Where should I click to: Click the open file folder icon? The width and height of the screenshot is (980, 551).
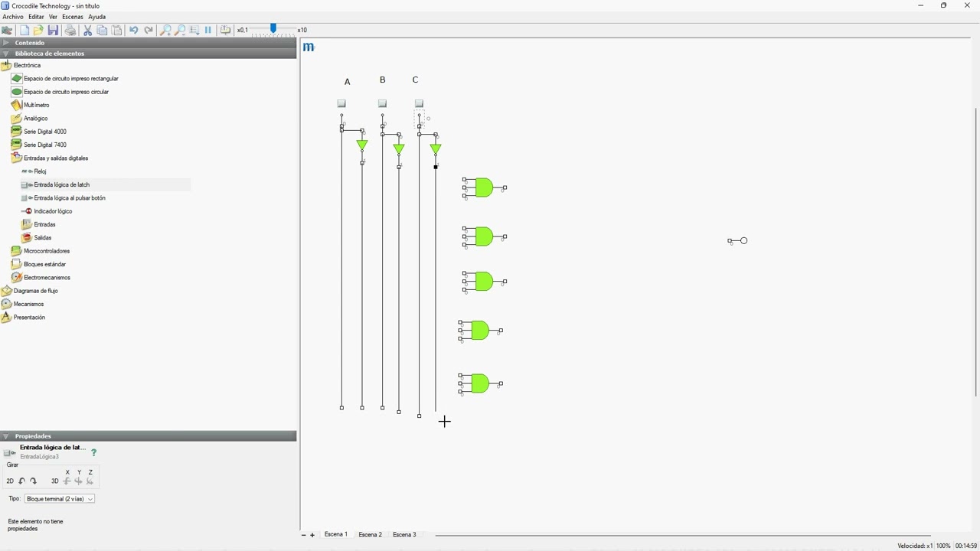pos(38,30)
